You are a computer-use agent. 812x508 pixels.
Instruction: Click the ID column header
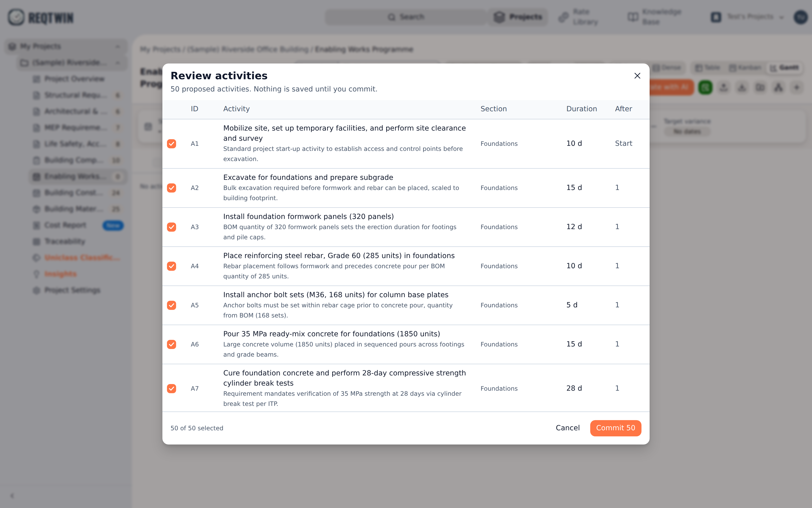194,109
